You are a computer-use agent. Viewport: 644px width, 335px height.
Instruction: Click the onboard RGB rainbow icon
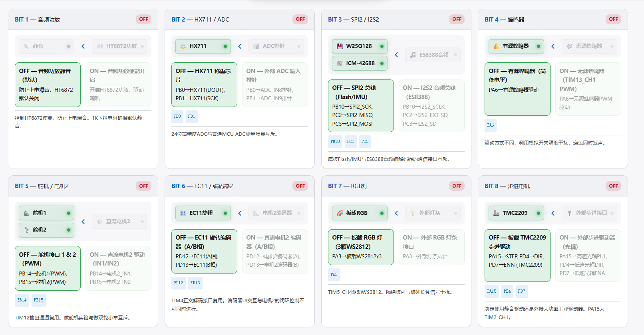[340, 213]
